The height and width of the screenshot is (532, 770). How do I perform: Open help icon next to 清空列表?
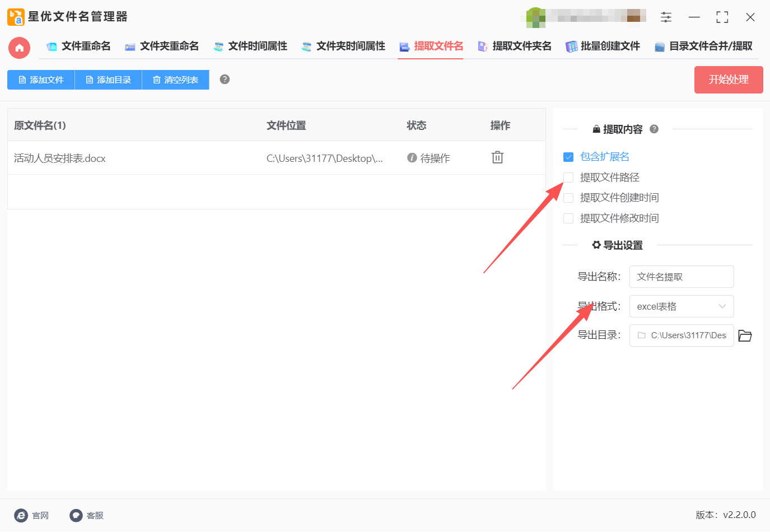(225, 80)
